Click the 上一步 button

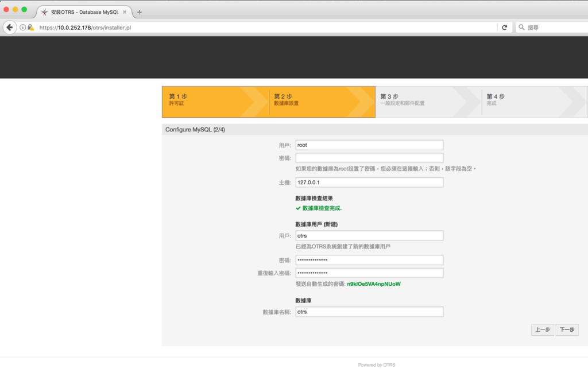tap(542, 329)
